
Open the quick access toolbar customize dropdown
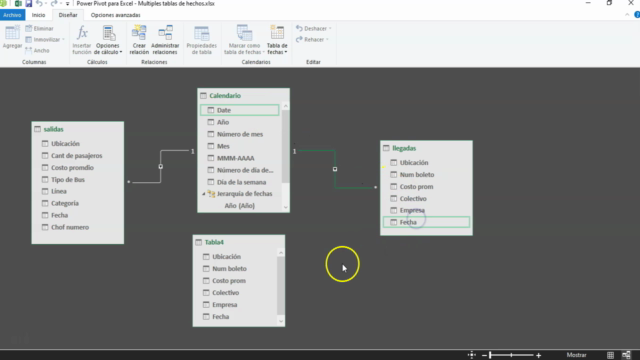click(67, 4)
